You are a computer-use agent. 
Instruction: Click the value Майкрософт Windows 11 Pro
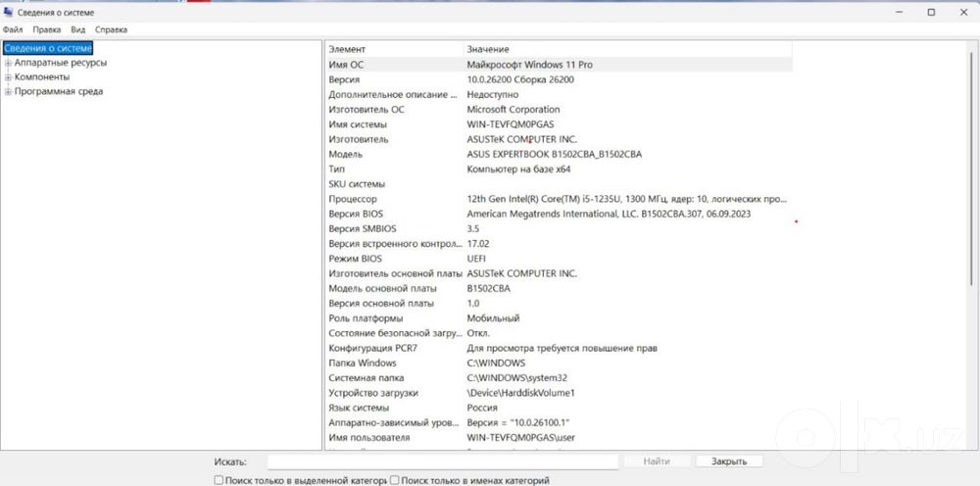click(530, 65)
